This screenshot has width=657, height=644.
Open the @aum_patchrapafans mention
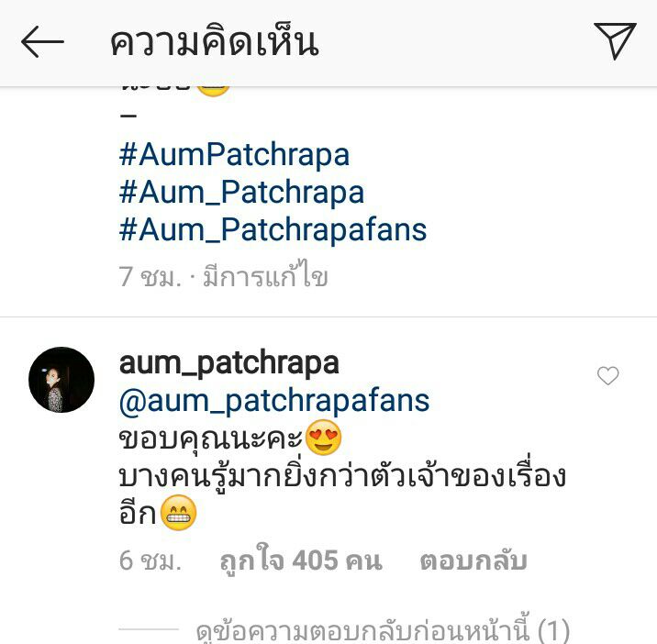[x=274, y=401]
